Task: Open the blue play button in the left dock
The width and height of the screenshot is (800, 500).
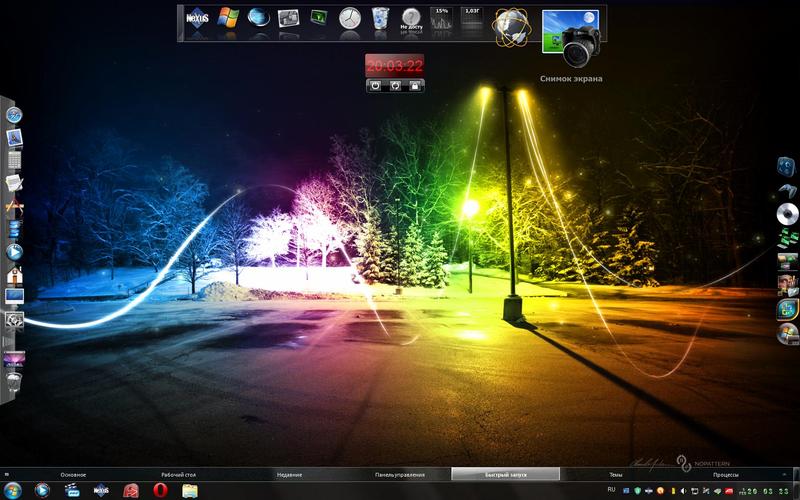Action: click(x=14, y=252)
